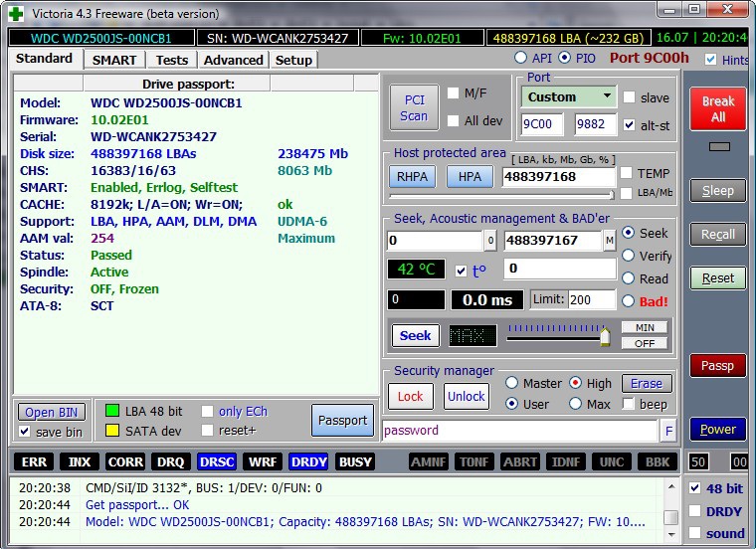Click the acoustic management slider handle
The width and height of the screenshot is (756, 549).
click(x=605, y=335)
